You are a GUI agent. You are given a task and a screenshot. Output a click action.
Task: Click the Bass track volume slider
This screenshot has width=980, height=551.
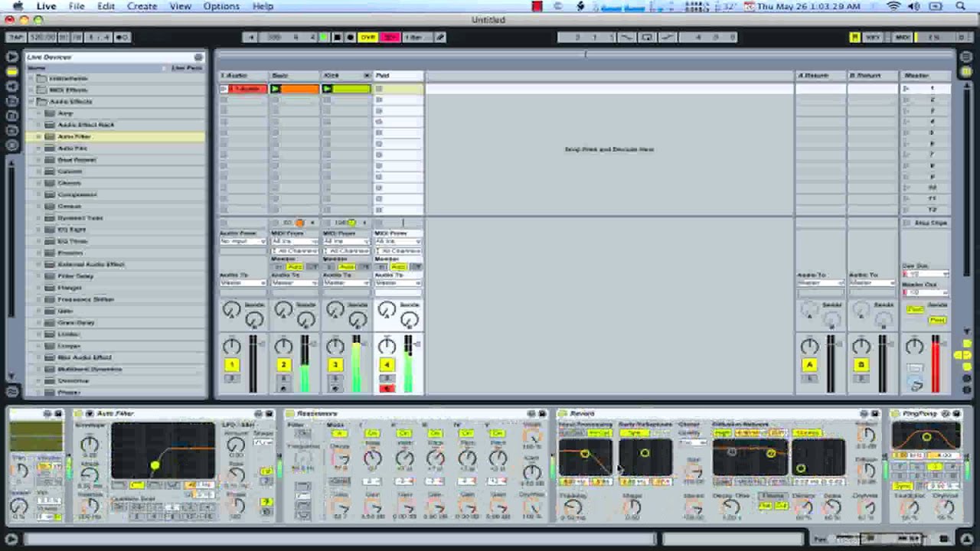(305, 364)
